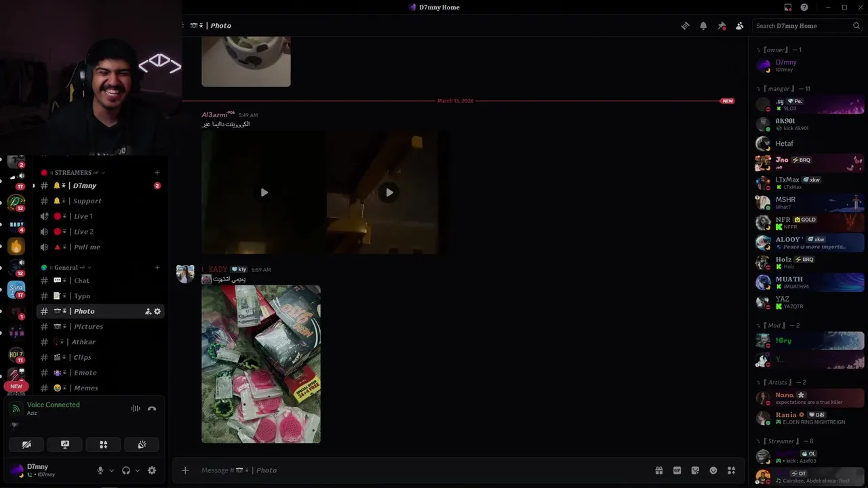Open artist Nana profile
The width and height of the screenshot is (868, 488).
point(810,398)
